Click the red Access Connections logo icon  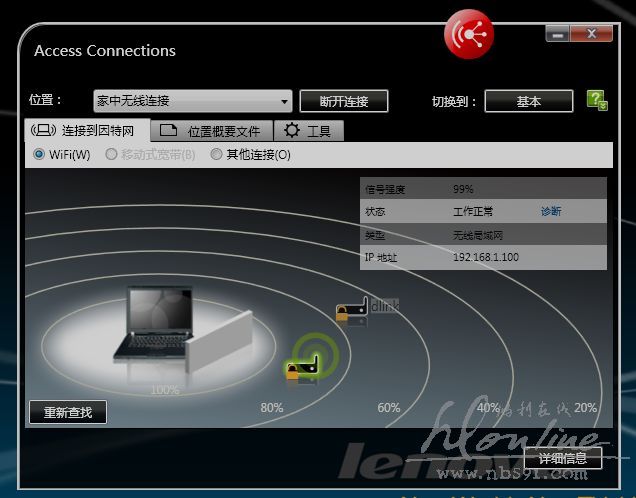click(x=469, y=34)
